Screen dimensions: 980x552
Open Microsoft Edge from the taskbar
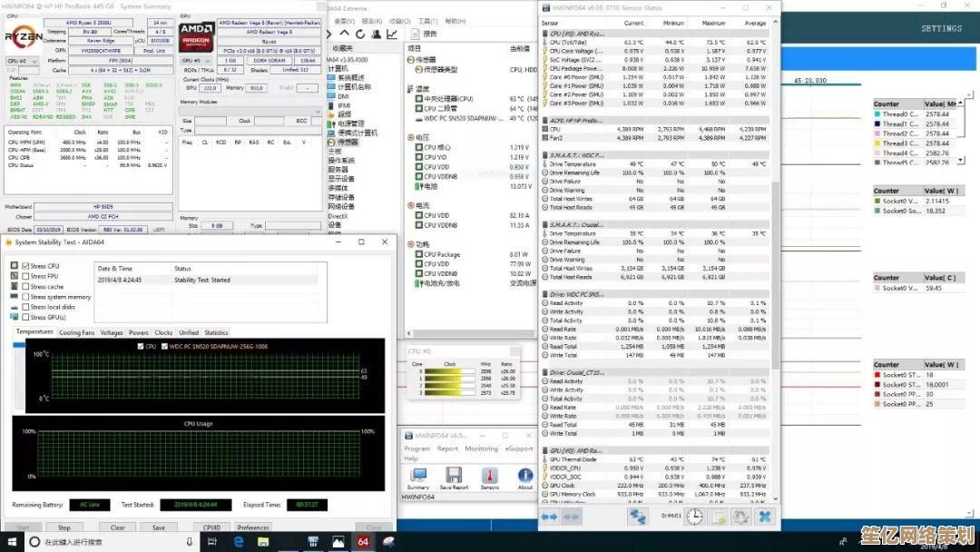[x=240, y=542]
